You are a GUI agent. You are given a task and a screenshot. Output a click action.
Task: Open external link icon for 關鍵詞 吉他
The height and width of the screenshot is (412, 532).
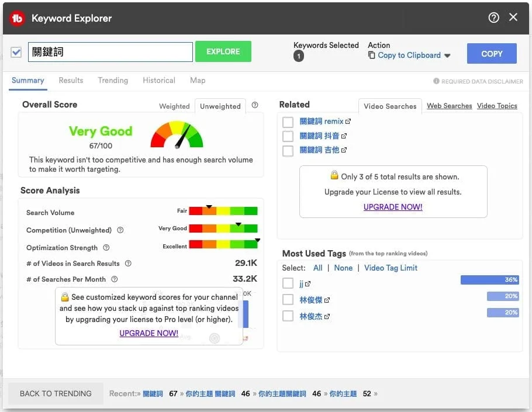pyautogui.click(x=344, y=150)
